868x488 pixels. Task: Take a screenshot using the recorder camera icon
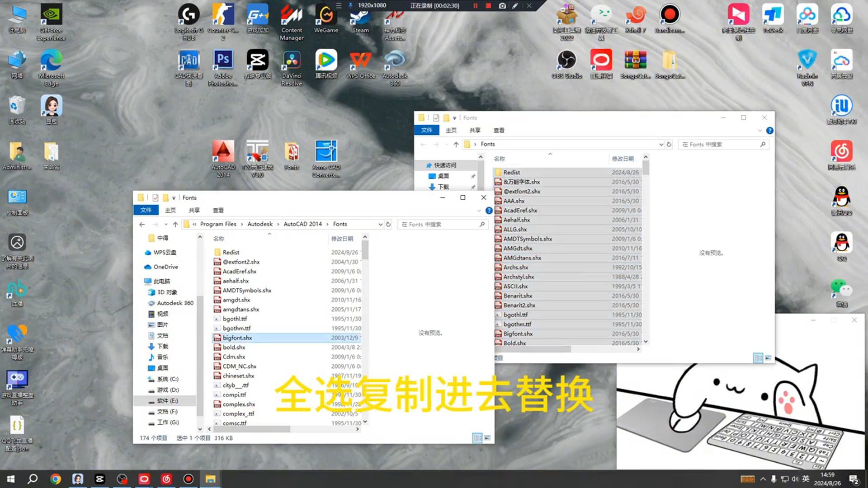point(502,6)
